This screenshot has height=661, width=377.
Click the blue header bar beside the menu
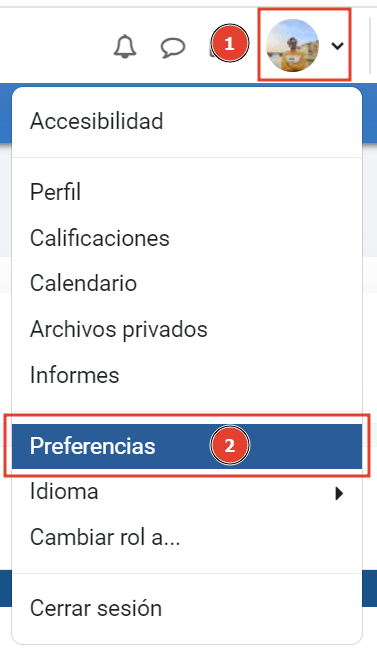[x=370, y=113]
